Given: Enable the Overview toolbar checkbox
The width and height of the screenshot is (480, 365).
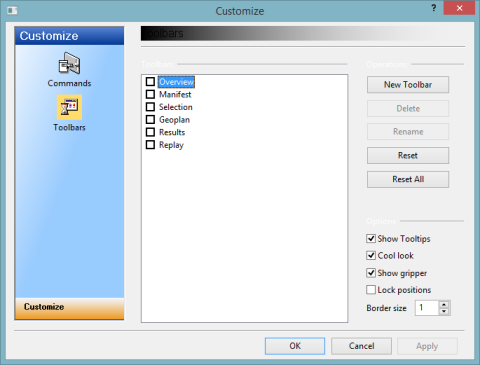Looking at the screenshot, I should (x=150, y=82).
